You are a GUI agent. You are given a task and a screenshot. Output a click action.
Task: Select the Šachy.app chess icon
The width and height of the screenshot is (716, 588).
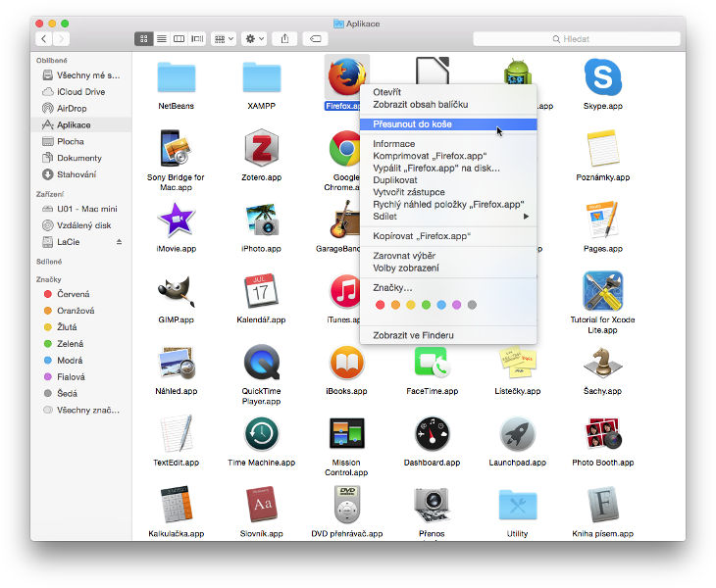point(603,363)
